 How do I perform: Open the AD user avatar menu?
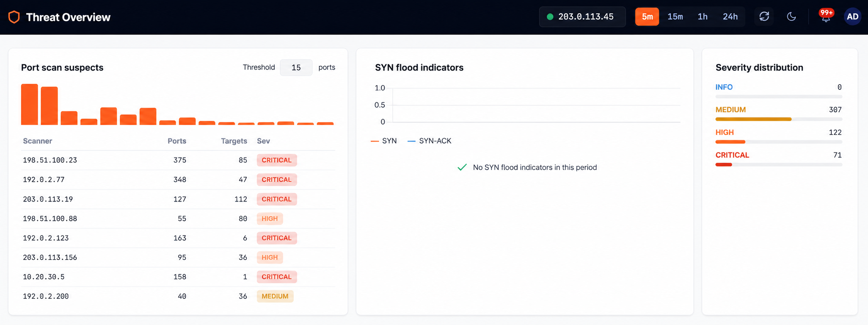tap(852, 17)
